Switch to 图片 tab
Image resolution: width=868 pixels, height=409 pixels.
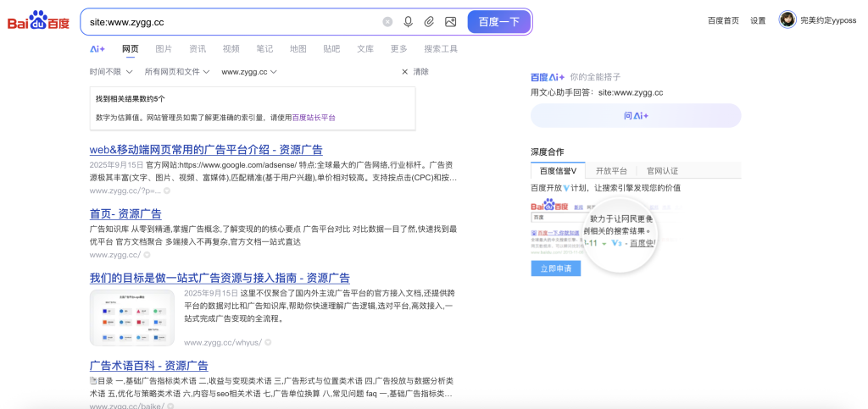coord(164,48)
